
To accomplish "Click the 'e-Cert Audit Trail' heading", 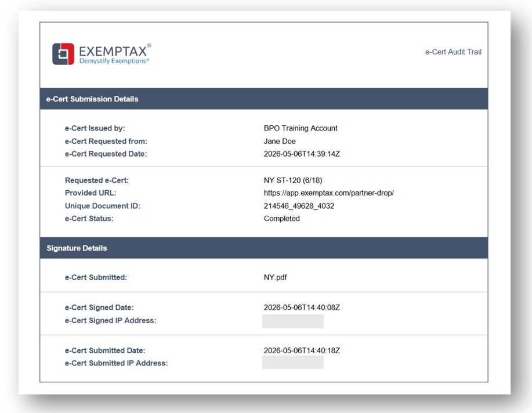I will click(x=453, y=52).
